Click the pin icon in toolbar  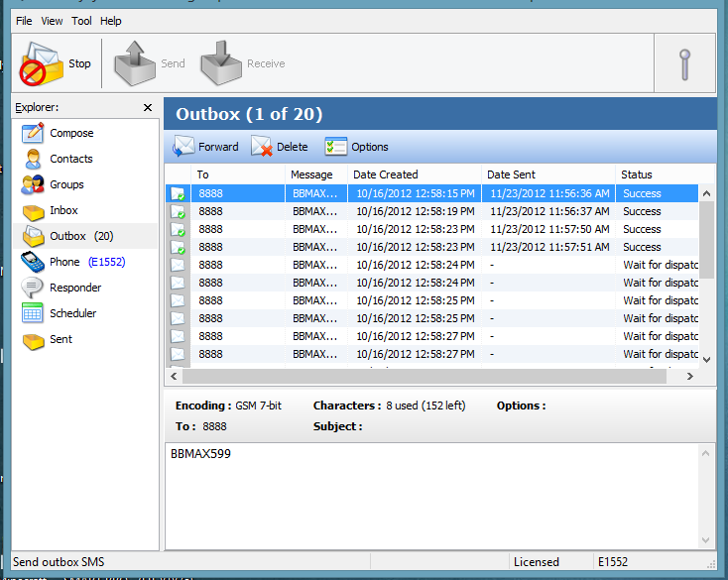point(683,64)
